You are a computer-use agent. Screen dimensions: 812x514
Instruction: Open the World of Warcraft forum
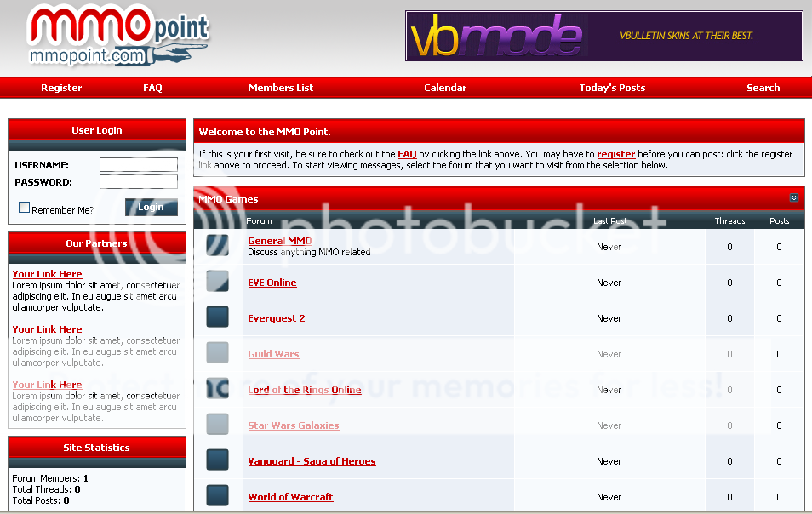[x=290, y=497]
